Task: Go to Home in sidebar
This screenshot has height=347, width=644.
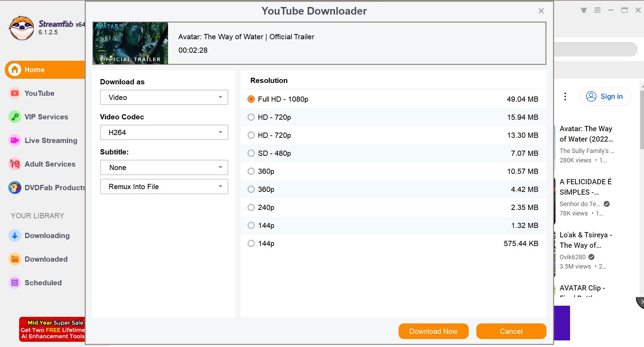Action: point(45,70)
